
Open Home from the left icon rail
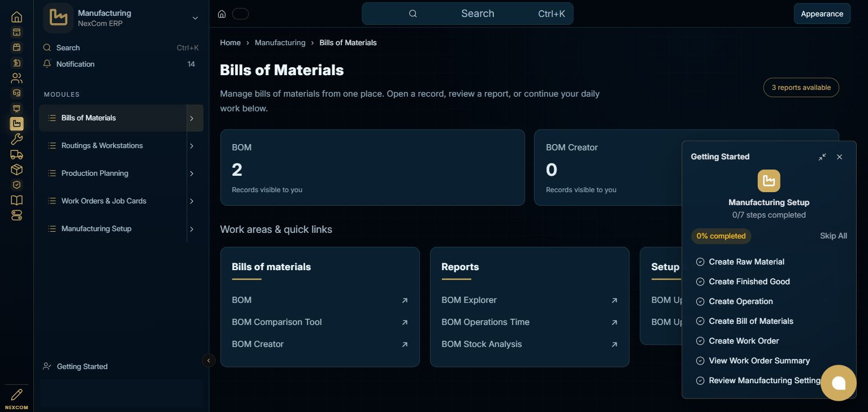click(17, 17)
